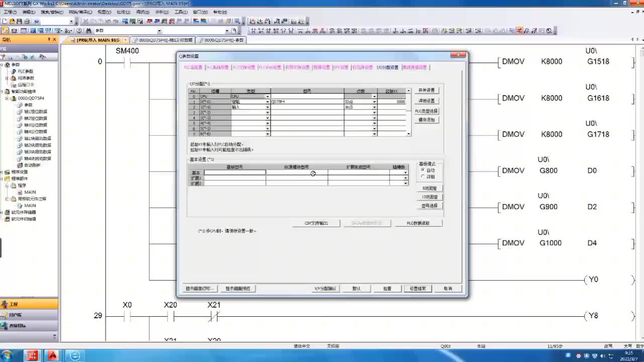Open the 软元件设置 tab in the dialog

coord(362,67)
